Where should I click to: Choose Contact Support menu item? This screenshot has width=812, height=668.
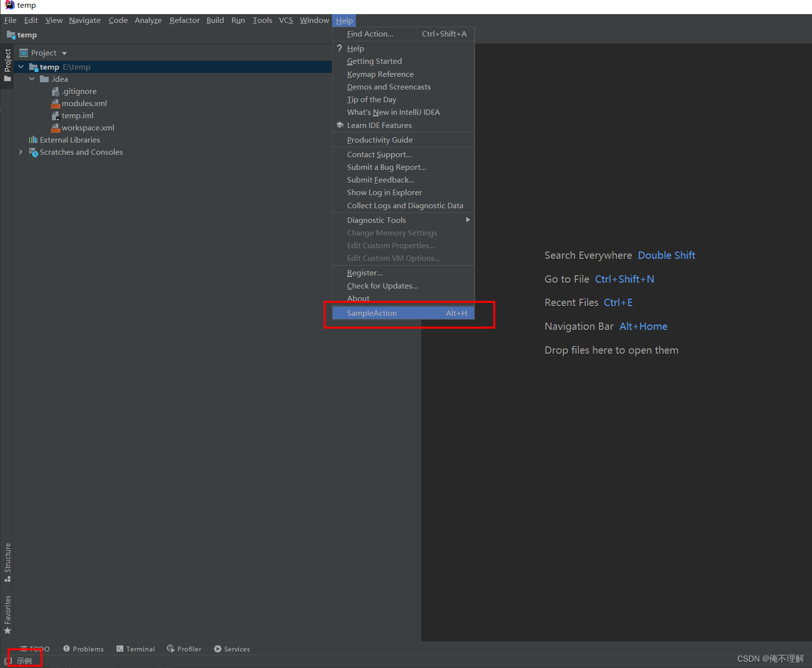coord(404,155)
